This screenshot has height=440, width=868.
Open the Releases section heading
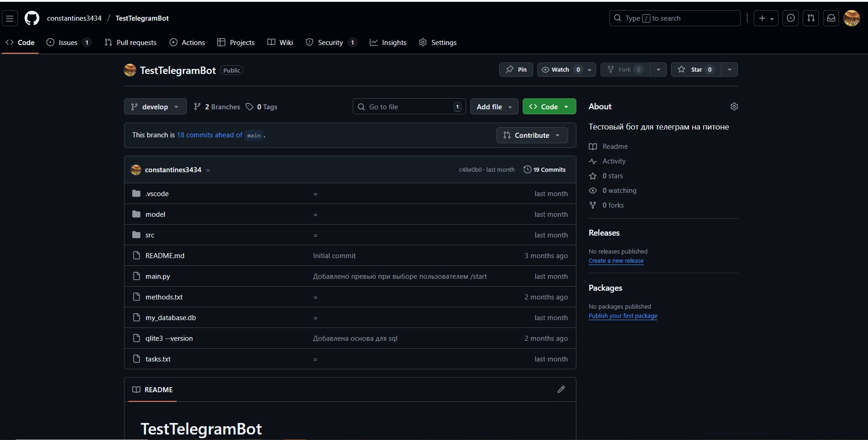tap(604, 233)
